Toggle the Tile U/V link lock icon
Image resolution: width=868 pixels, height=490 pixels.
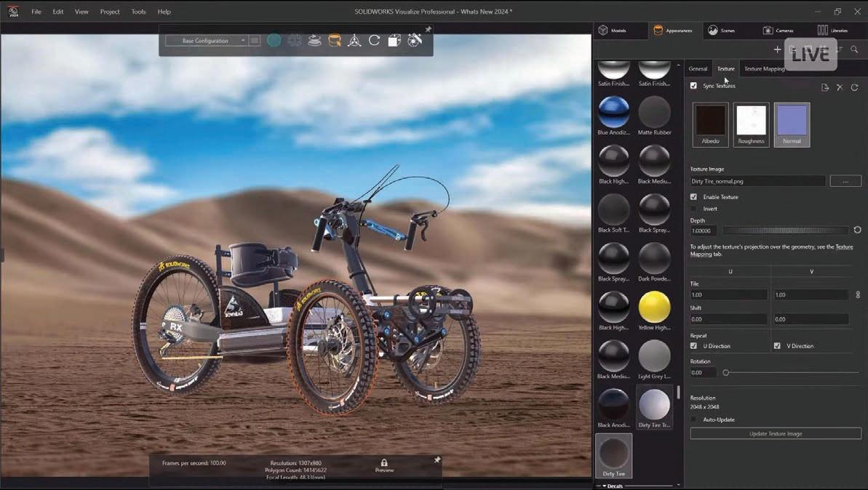click(858, 294)
